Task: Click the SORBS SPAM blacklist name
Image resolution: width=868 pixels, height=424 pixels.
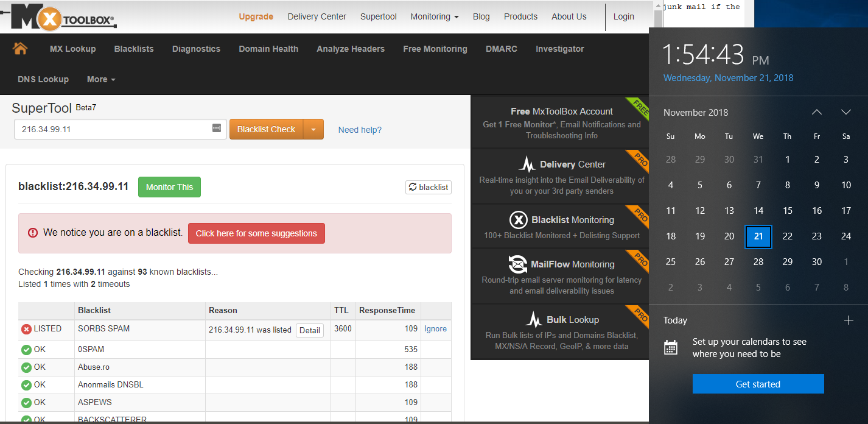Action: (x=103, y=328)
